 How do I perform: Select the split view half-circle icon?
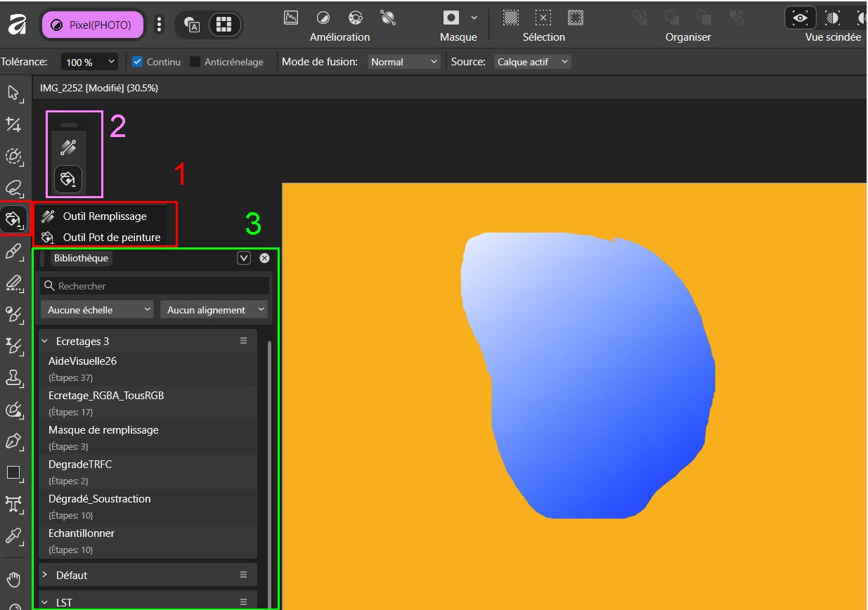click(831, 18)
